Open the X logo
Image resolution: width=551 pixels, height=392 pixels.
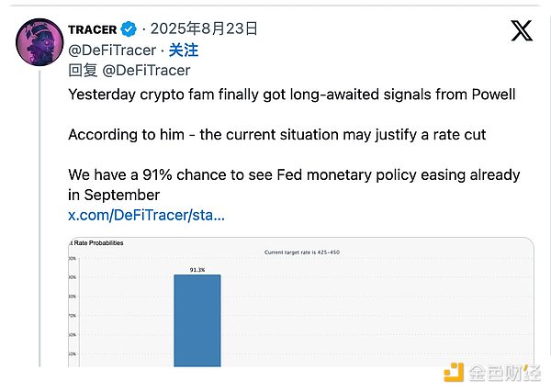(521, 31)
